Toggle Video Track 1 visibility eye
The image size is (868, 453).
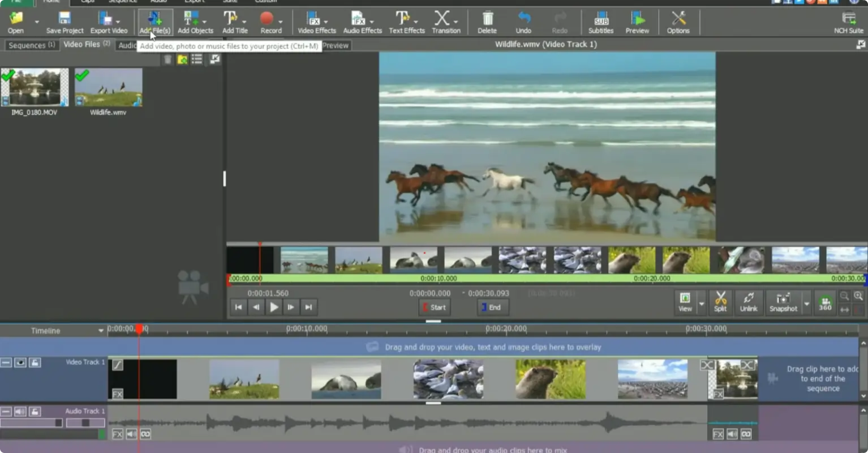20,362
